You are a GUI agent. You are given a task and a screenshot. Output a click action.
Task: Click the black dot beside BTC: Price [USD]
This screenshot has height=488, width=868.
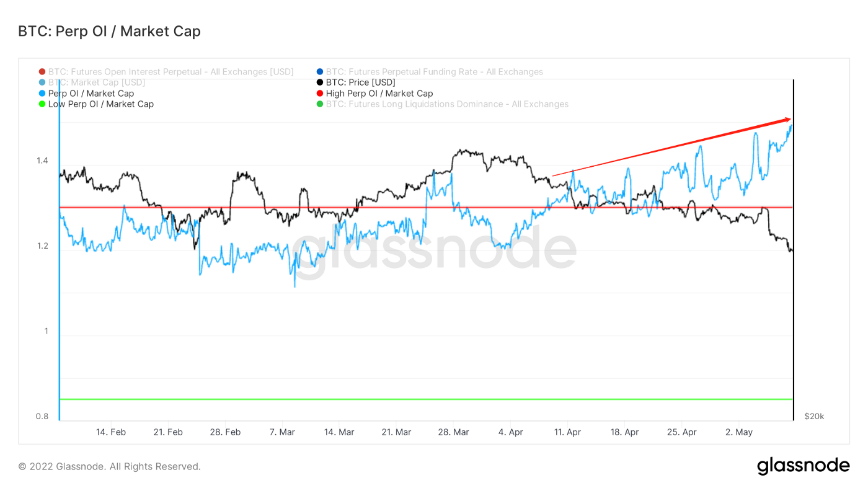tap(320, 82)
